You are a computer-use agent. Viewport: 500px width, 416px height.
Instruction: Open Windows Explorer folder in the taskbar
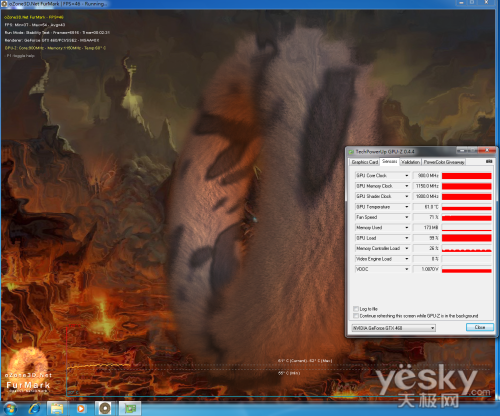[x=57, y=408]
